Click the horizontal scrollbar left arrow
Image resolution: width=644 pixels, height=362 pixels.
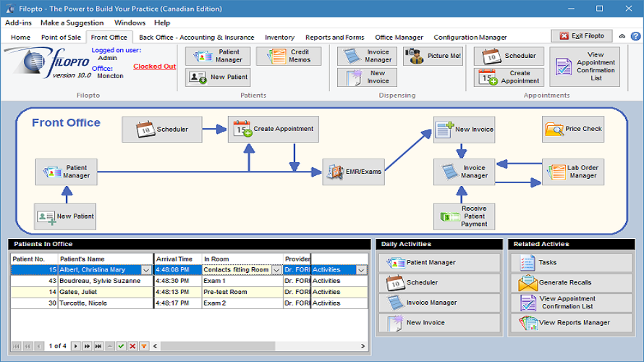coord(156,346)
